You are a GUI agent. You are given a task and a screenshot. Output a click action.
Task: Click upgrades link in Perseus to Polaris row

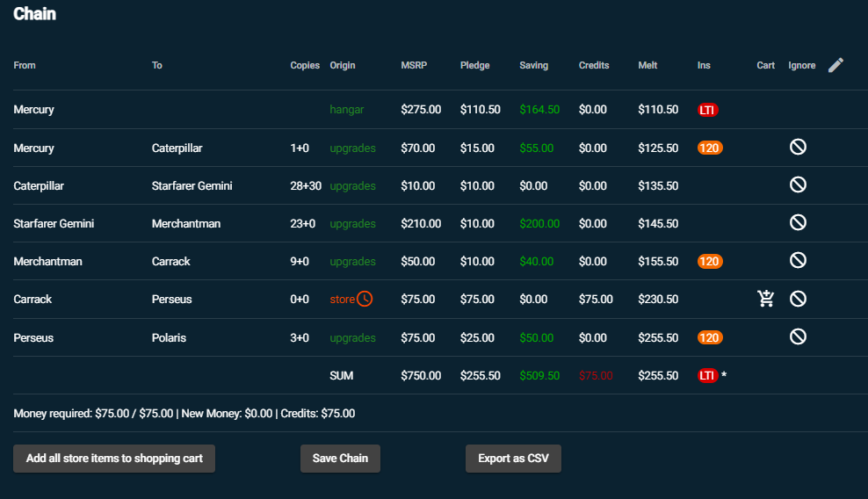pos(352,338)
